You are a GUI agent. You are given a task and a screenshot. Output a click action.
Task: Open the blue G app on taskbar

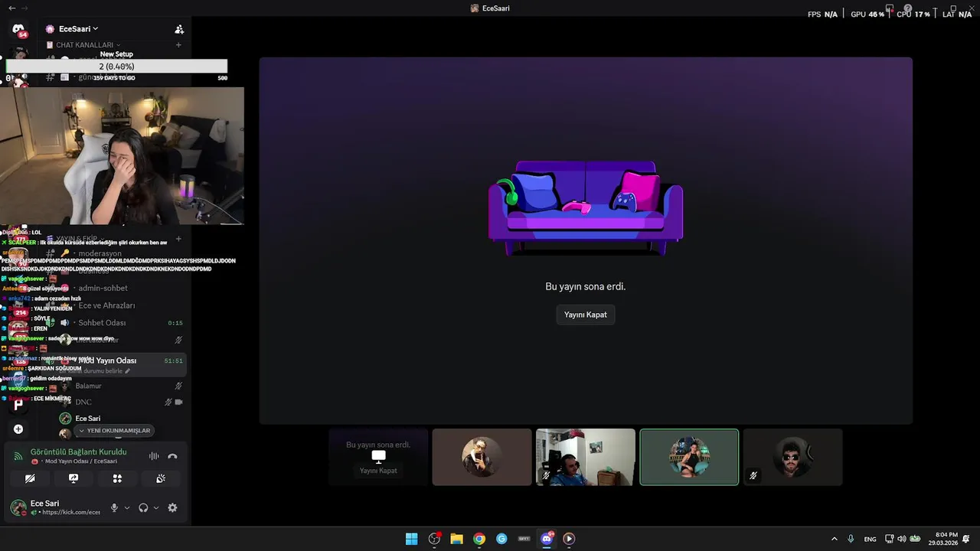click(x=501, y=539)
